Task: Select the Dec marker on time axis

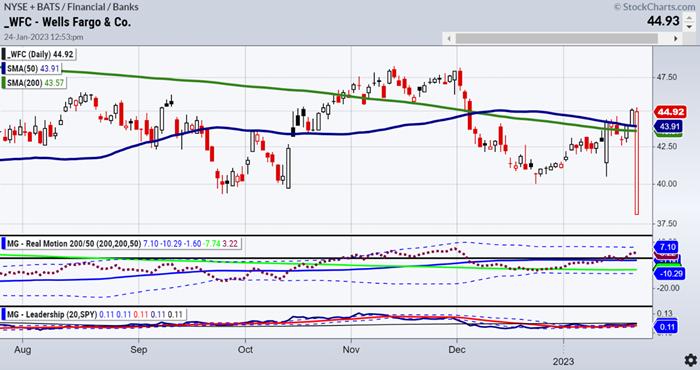Action: coord(457,349)
